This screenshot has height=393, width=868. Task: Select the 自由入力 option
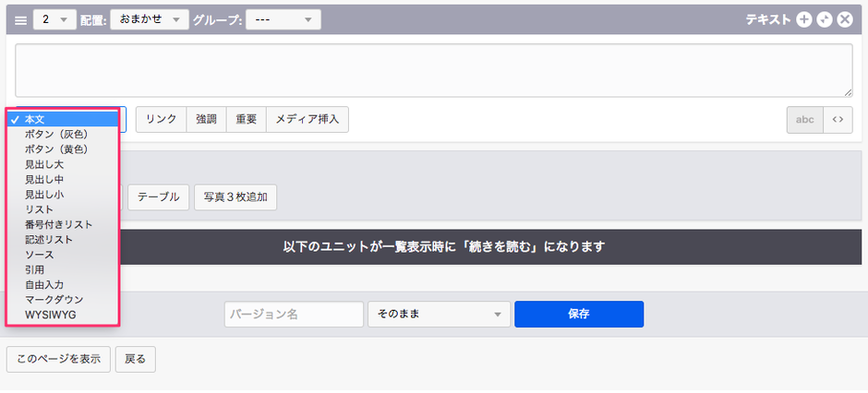coord(63,285)
